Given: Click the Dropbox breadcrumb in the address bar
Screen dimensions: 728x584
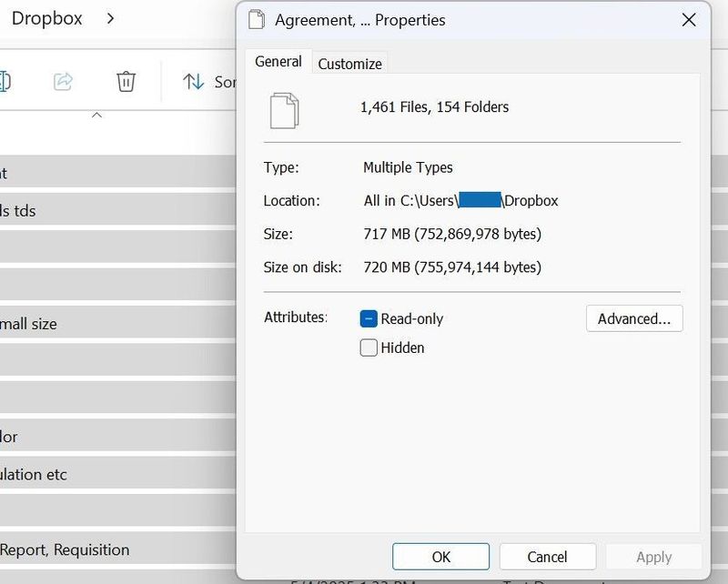Looking at the screenshot, I should tap(46, 18).
